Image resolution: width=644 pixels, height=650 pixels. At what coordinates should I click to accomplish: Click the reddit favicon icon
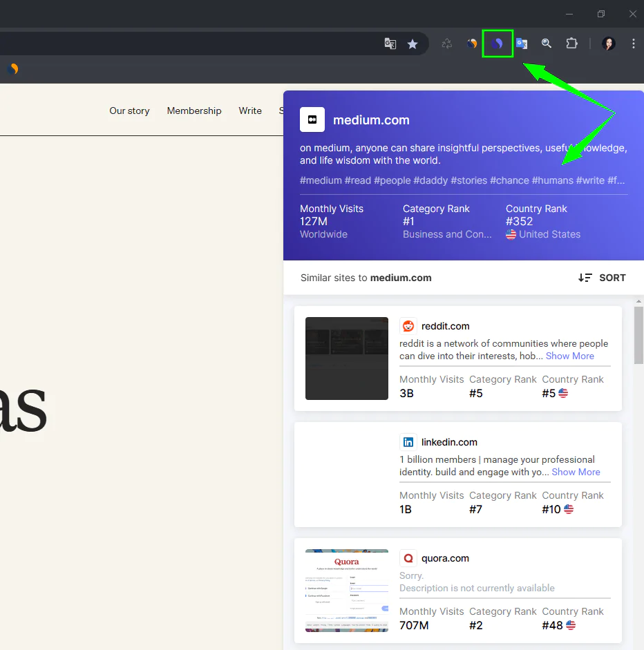[408, 326]
